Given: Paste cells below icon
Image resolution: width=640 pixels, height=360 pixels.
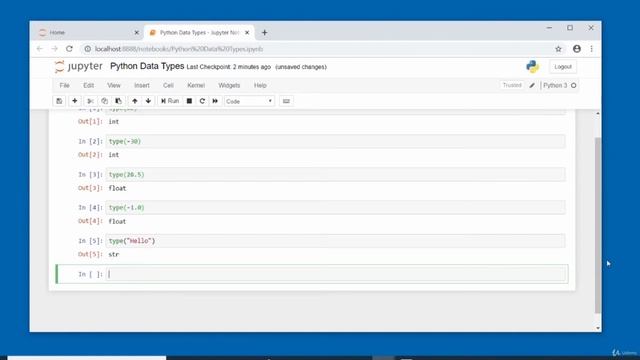Looking at the screenshot, I should pyautogui.click(x=118, y=101).
